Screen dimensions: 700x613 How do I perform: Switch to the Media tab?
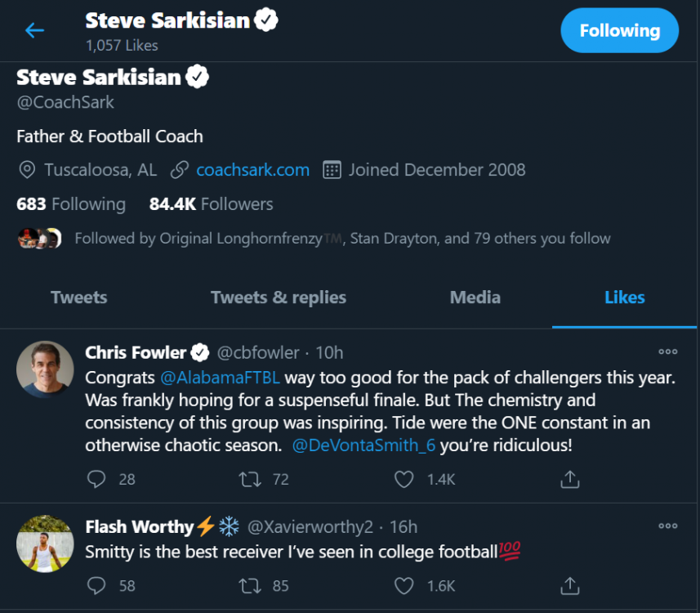tap(475, 298)
